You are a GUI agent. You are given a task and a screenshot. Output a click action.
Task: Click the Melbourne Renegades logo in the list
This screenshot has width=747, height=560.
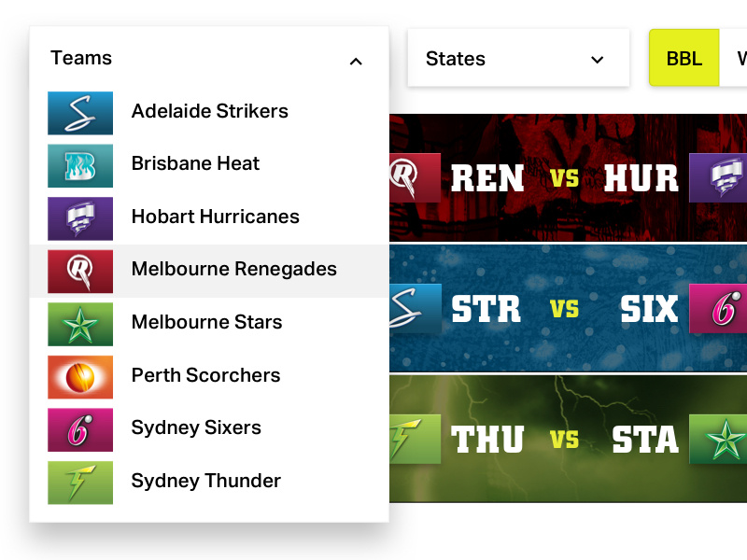[80, 269]
